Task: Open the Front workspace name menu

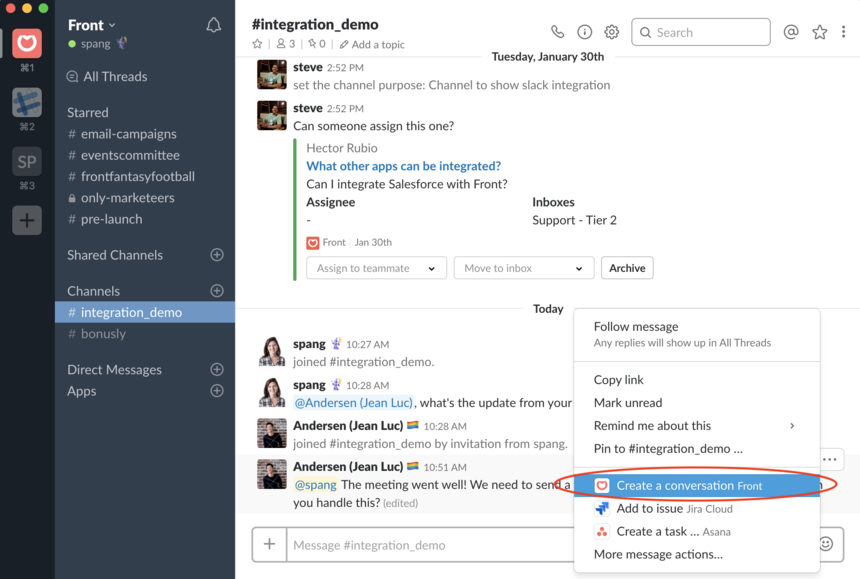Action: click(x=92, y=25)
